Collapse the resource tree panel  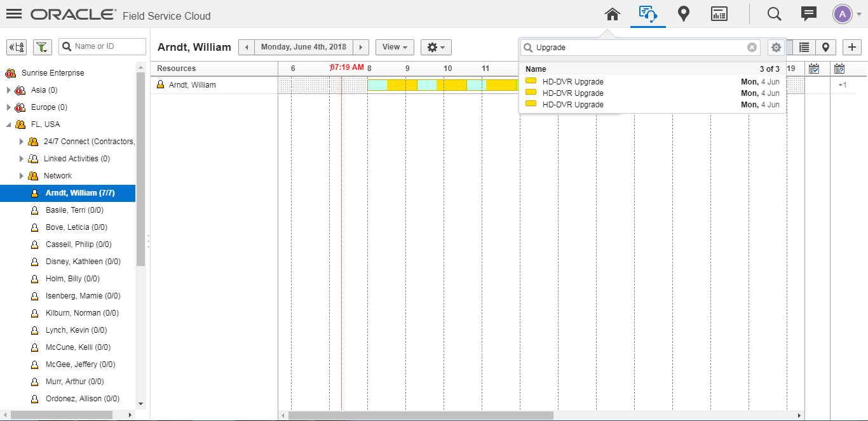coord(17,47)
